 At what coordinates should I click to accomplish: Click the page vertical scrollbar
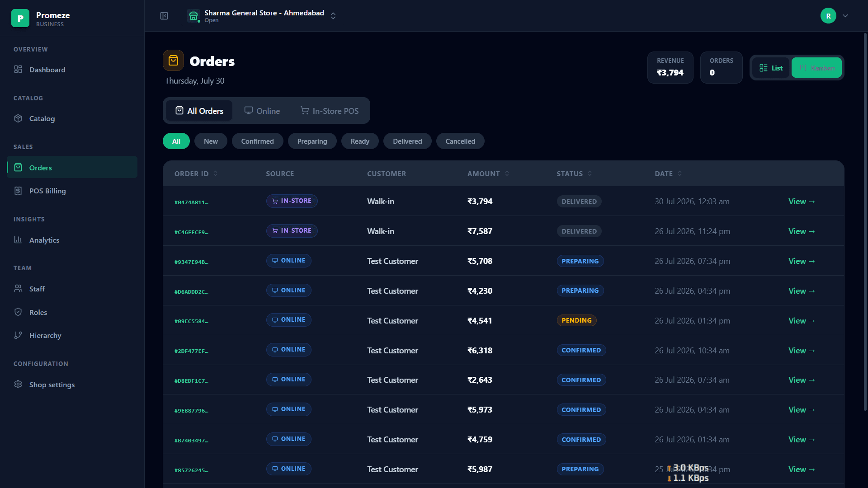tap(865, 221)
